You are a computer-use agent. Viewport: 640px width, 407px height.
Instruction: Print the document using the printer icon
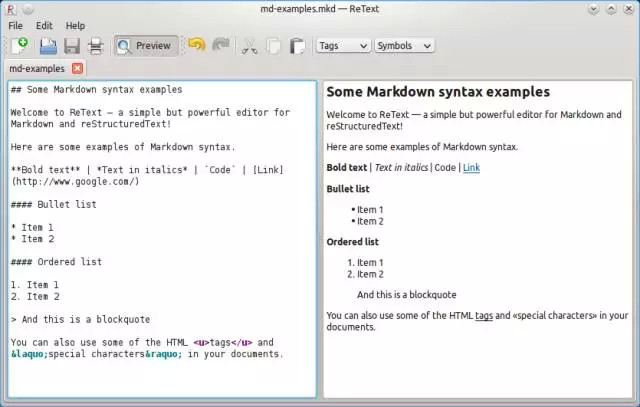[x=96, y=46]
